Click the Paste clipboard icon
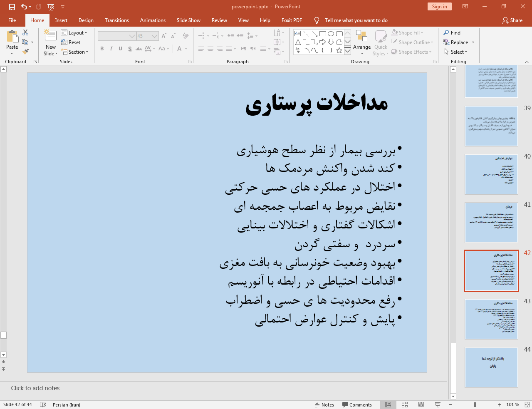The height and width of the screenshot is (409, 532). (12, 37)
